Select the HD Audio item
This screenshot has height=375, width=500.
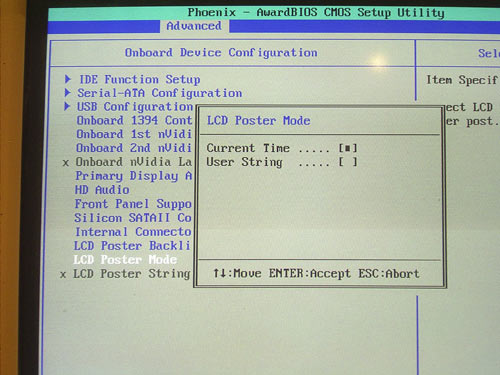(102, 190)
